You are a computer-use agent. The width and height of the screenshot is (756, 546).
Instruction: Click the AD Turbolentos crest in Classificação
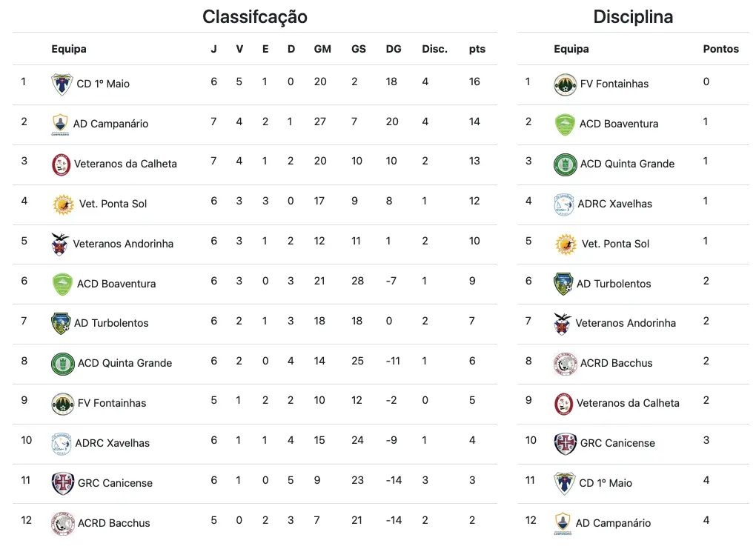click(x=61, y=323)
